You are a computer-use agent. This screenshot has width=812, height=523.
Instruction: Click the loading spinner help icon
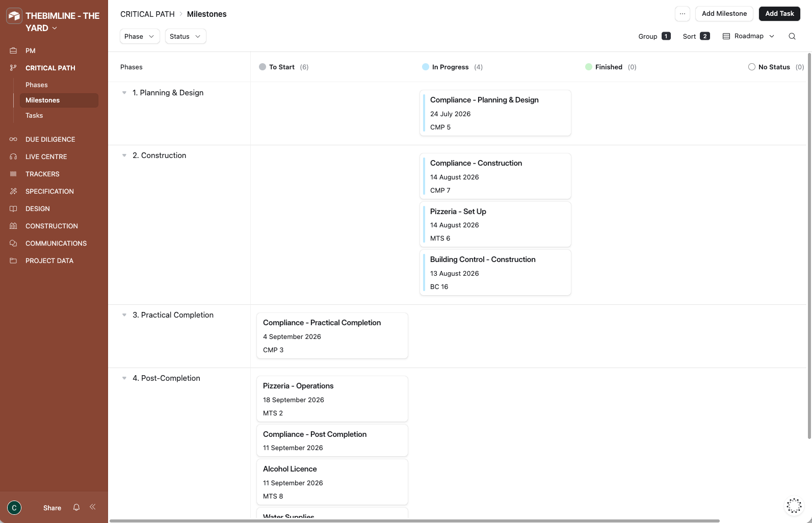[794, 506]
